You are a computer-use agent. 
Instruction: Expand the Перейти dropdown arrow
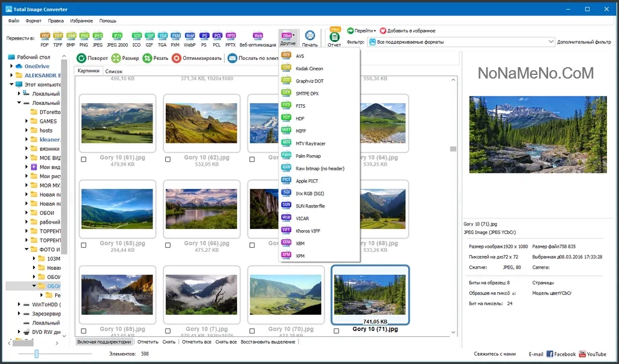coord(375,31)
